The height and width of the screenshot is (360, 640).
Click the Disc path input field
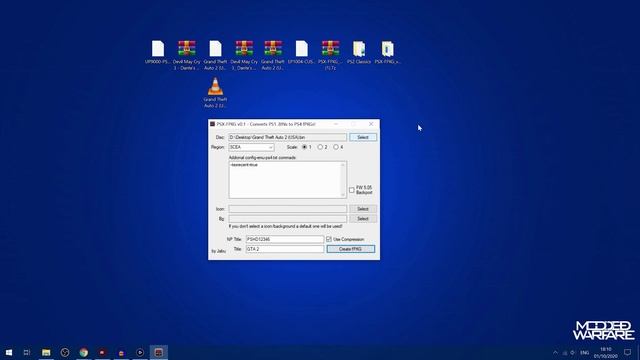pos(287,138)
